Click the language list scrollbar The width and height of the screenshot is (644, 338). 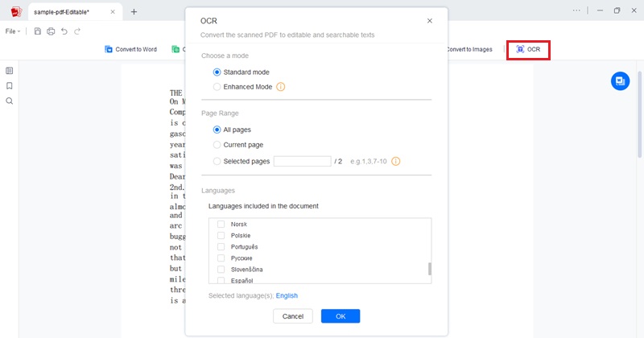pos(430,269)
